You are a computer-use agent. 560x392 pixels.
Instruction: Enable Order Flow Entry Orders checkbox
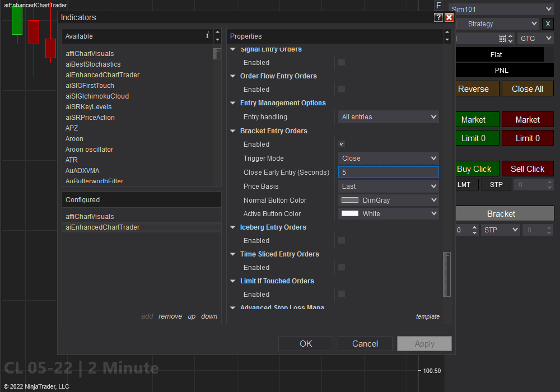[342, 90]
